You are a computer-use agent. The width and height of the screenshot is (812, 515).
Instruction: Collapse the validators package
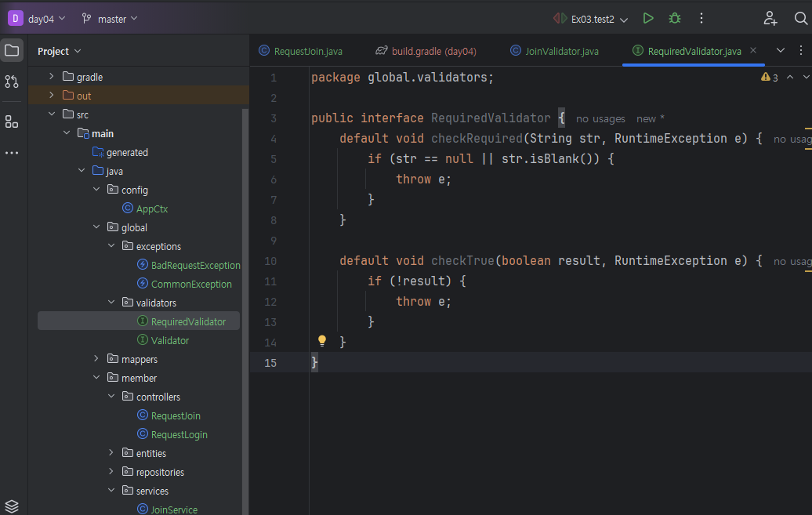111,302
